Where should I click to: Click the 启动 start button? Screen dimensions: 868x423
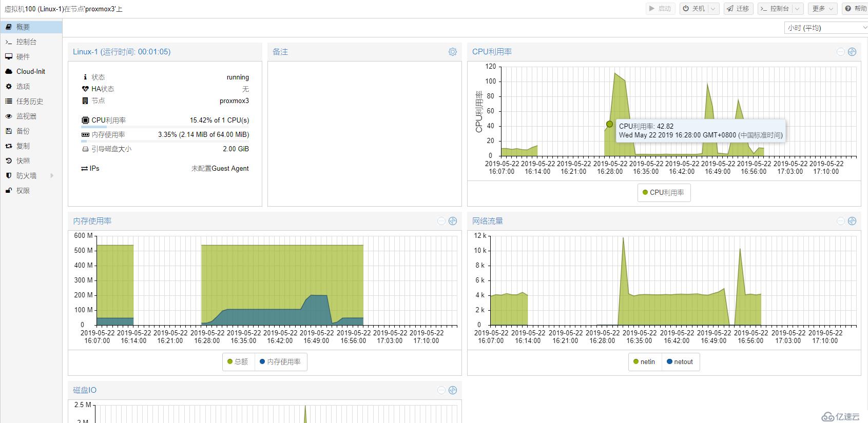tap(660, 8)
